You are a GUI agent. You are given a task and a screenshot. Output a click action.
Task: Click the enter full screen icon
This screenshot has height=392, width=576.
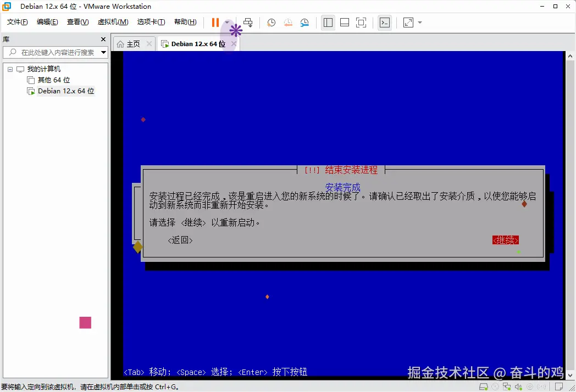(360, 23)
